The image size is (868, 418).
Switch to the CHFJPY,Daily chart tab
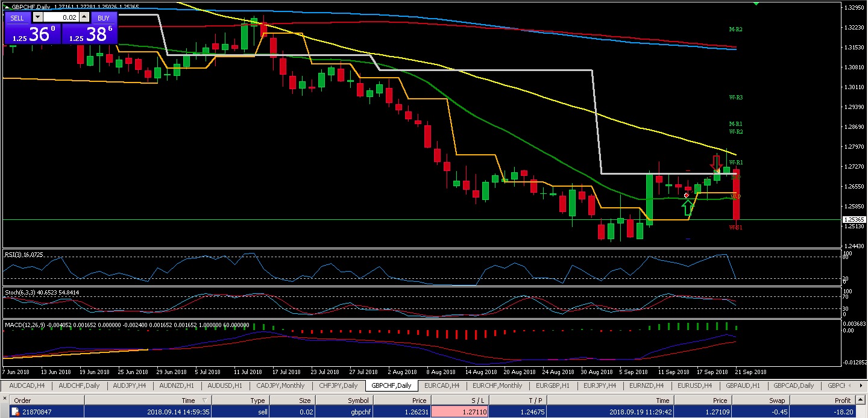pyautogui.click(x=338, y=385)
